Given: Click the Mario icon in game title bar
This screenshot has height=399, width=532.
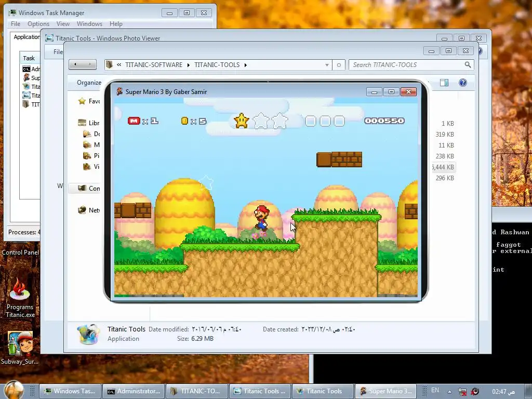Looking at the screenshot, I should click(119, 91).
